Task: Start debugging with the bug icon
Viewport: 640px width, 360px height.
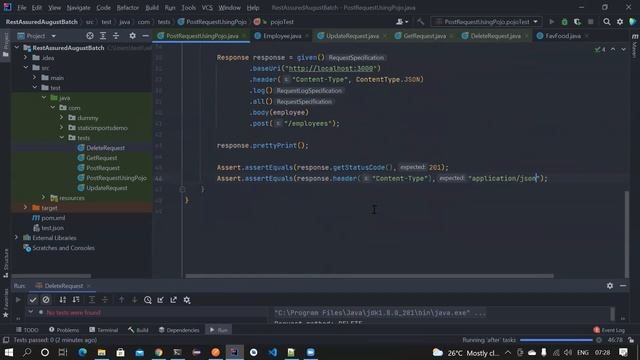Action: point(564,22)
